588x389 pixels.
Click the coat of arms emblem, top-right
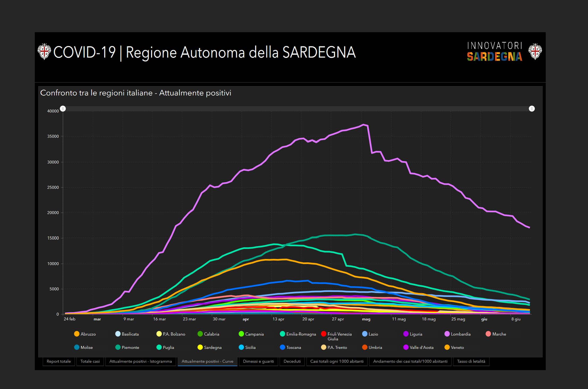[x=535, y=52]
